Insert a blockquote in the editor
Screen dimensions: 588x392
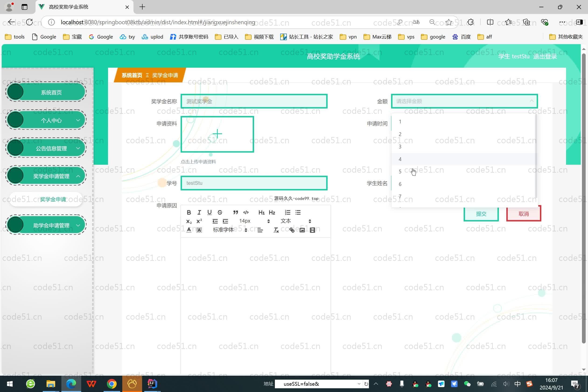pyautogui.click(x=235, y=213)
